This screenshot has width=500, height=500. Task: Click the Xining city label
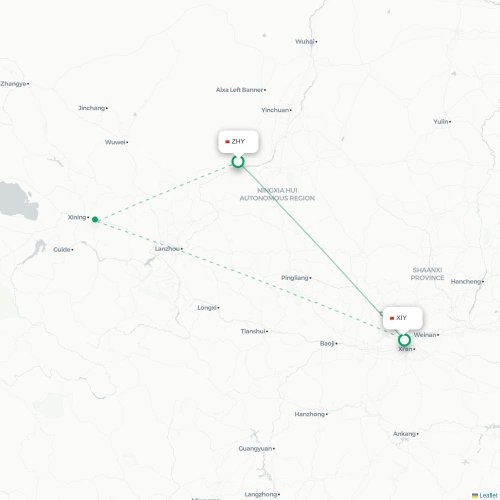click(x=78, y=217)
